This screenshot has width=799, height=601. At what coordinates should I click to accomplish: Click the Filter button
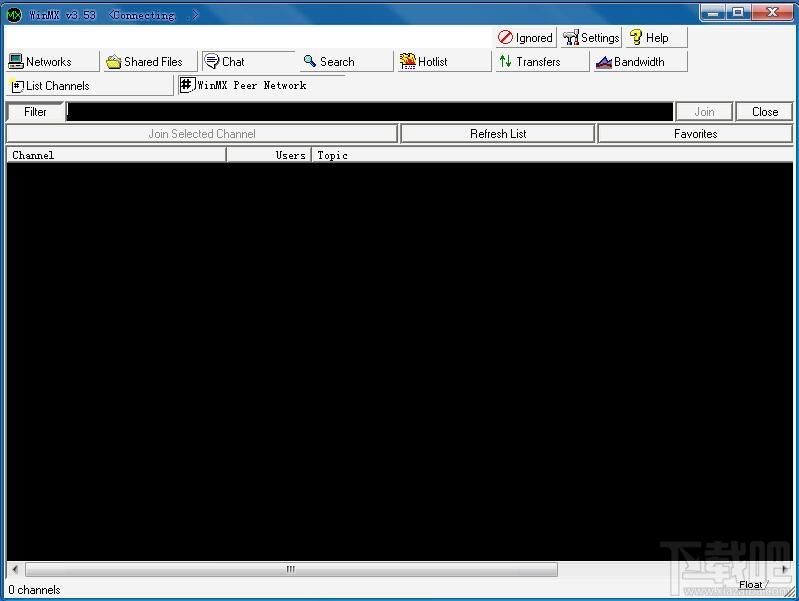35,112
